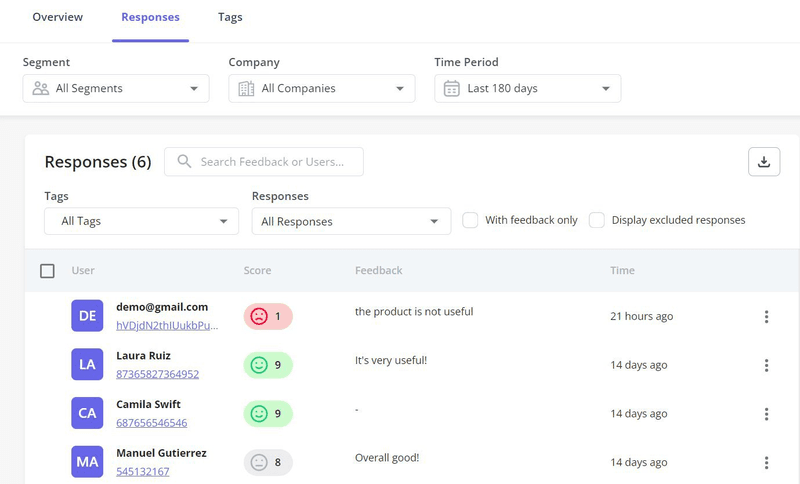
Task: Open the three-dot menu for demo@gmail.com
Action: point(766,317)
